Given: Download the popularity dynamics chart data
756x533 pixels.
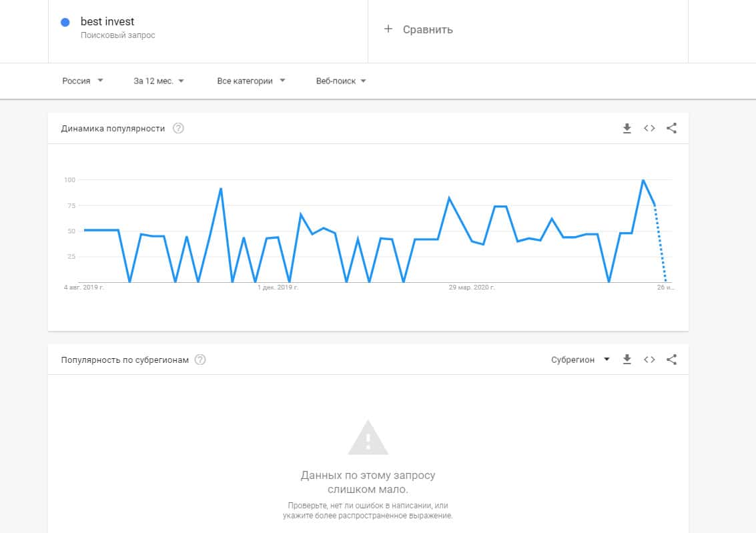Looking at the screenshot, I should (x=627, y=129).
